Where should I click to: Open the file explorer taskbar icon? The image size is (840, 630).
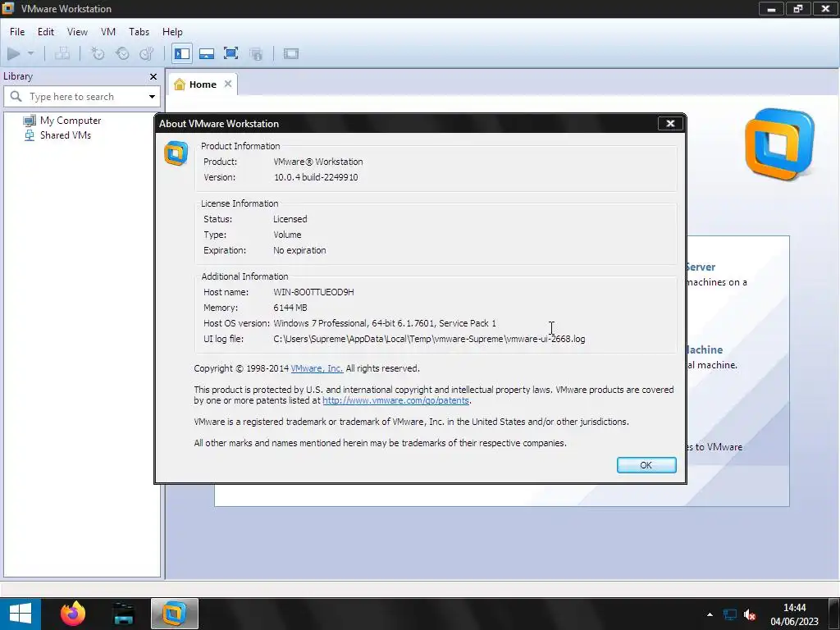pyautogui.click(x=124, y=614)
